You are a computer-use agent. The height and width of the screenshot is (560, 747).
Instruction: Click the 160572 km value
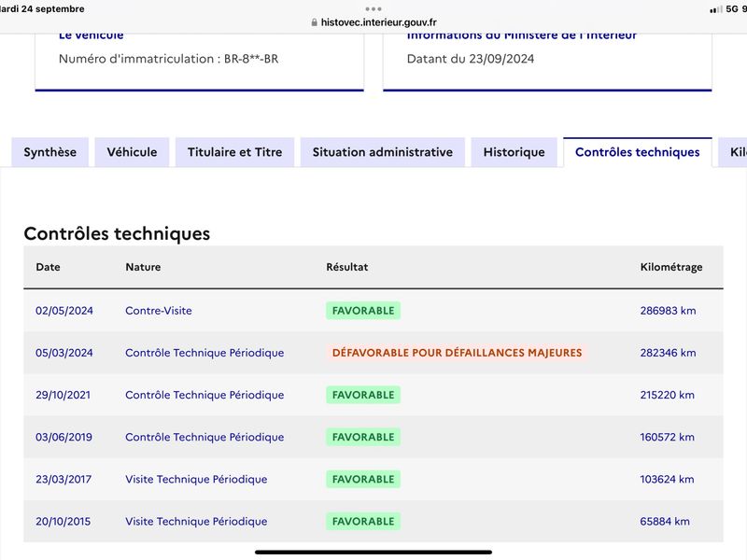click(667, 437)
